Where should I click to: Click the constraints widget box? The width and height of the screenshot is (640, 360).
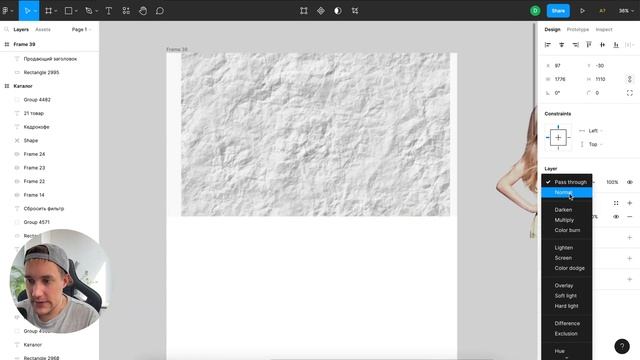click(558, 138)
